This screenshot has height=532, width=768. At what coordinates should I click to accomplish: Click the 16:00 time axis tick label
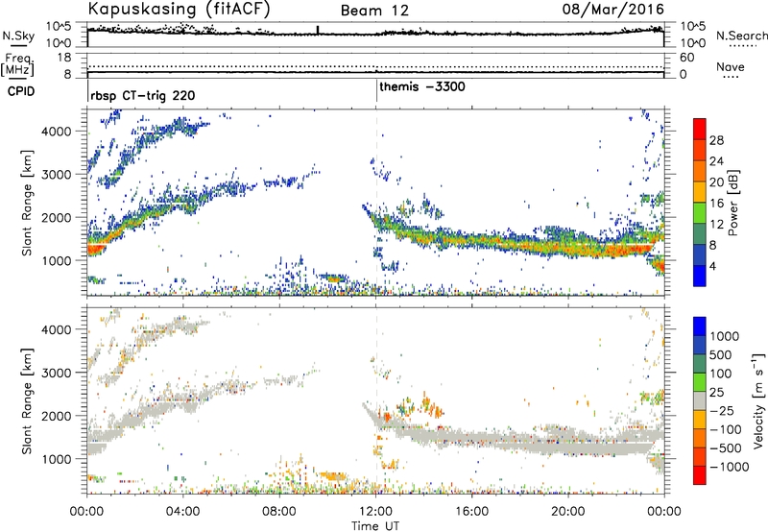(x=471, y=512)
